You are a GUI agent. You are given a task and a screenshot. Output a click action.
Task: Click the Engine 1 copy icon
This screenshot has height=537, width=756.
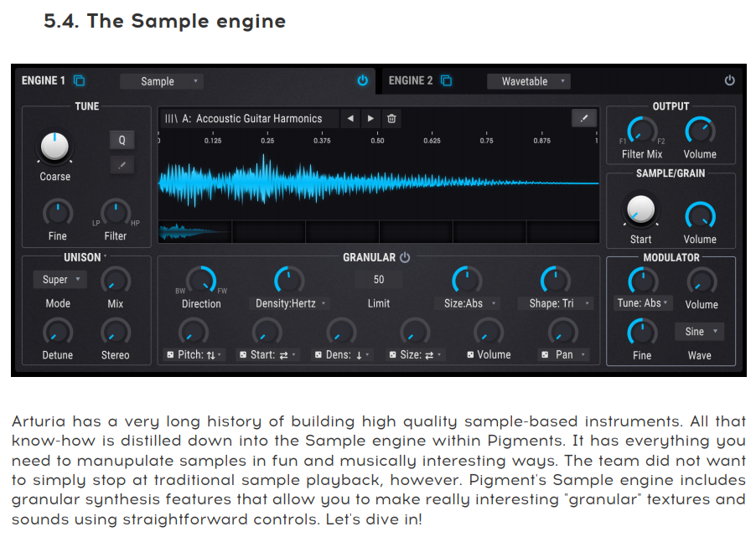click(80, 81)
